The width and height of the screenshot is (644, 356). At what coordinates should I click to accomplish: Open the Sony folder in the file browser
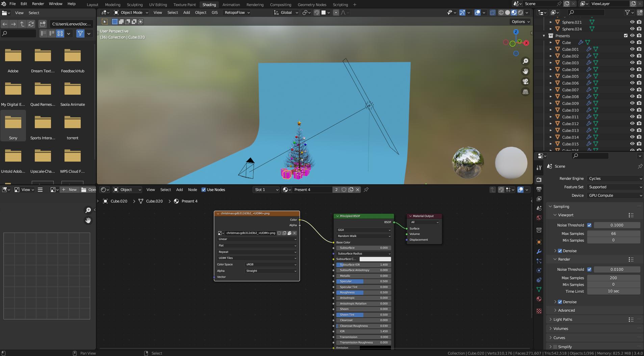[x=13, y=125]
